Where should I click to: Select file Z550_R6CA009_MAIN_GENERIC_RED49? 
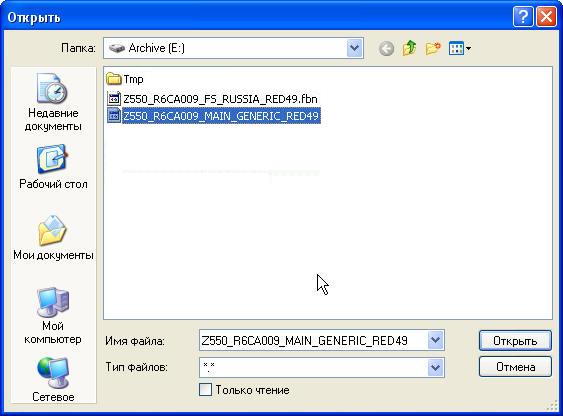point(213,116)
